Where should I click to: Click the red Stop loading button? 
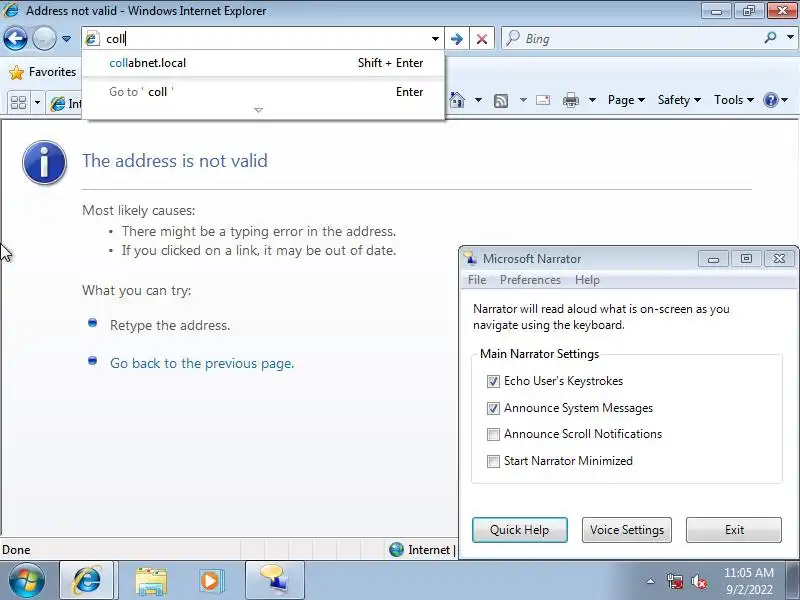[x=482, y=39]
